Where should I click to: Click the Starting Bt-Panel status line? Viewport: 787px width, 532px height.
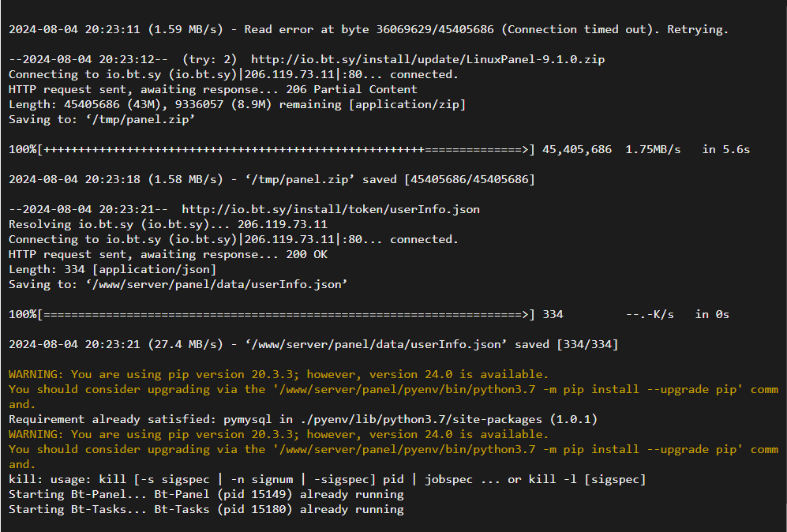206,494
